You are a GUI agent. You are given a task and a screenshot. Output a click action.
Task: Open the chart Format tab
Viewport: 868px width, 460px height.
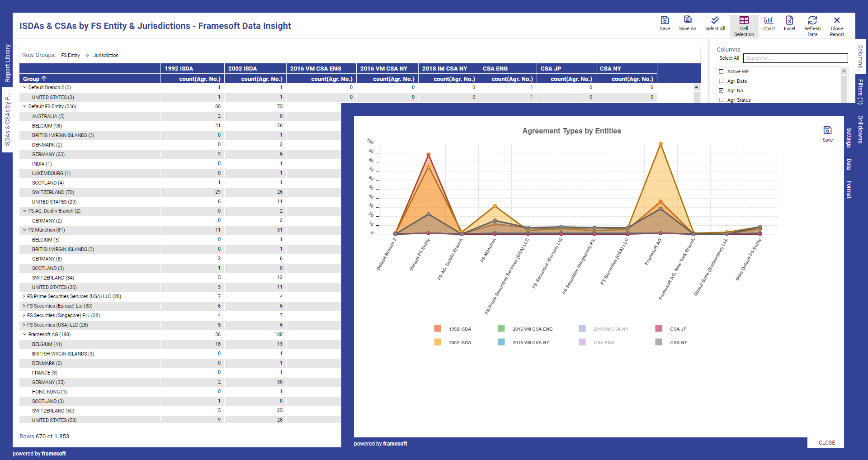point(849,190)
